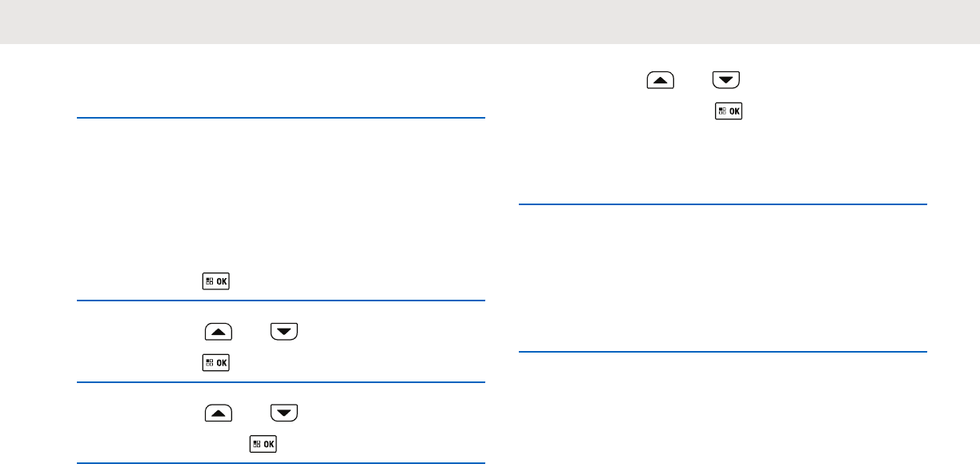
Task: Click the up arrow icon in right column
Action: click(x=661, y=81)
